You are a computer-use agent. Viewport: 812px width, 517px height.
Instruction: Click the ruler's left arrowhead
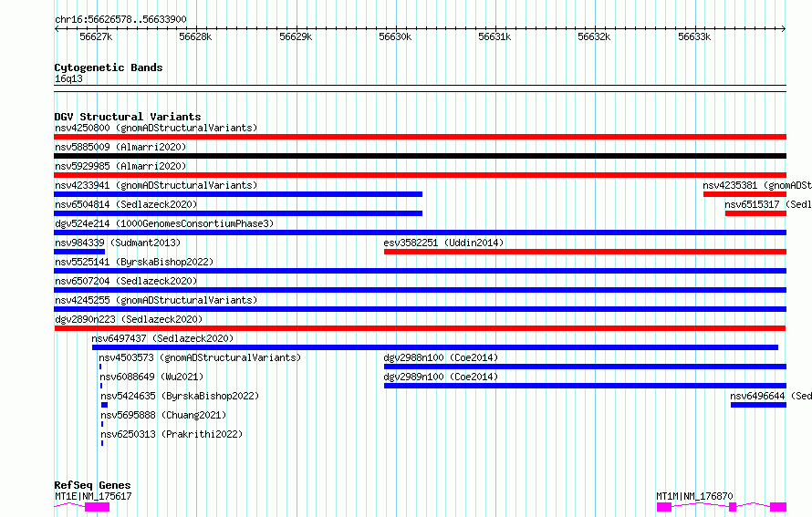[57, 29]
